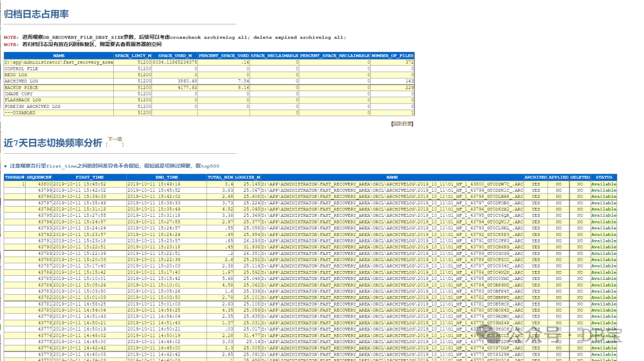644x361 pixels.
Task: Click the PERCENT_SPACE_RECLAIMABLE column header
Action: 335,55
